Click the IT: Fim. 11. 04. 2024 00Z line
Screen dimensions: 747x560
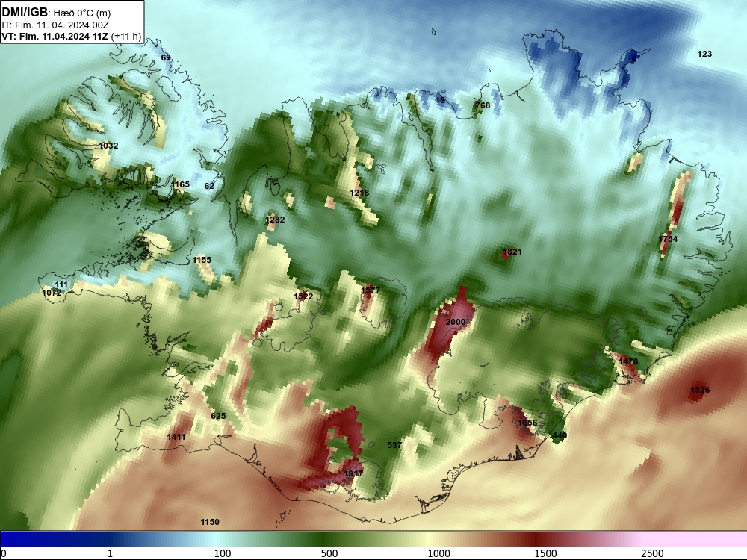coord(55,25)
